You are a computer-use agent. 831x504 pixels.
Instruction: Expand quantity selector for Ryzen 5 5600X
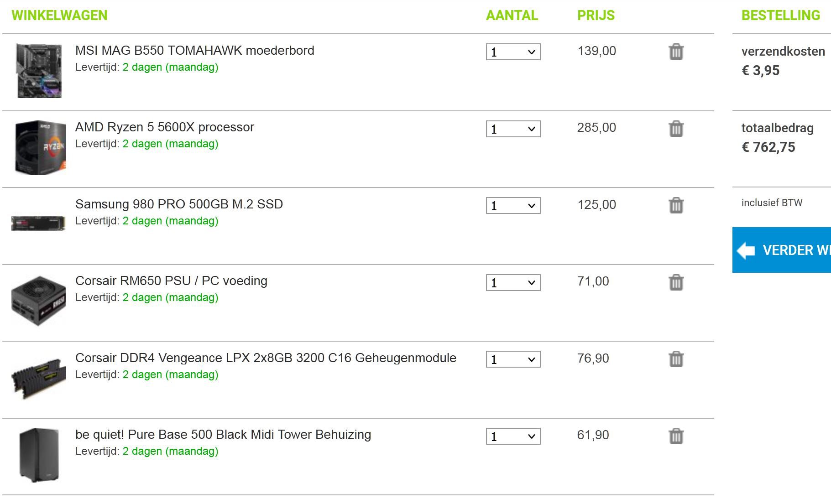coord(513,129)
